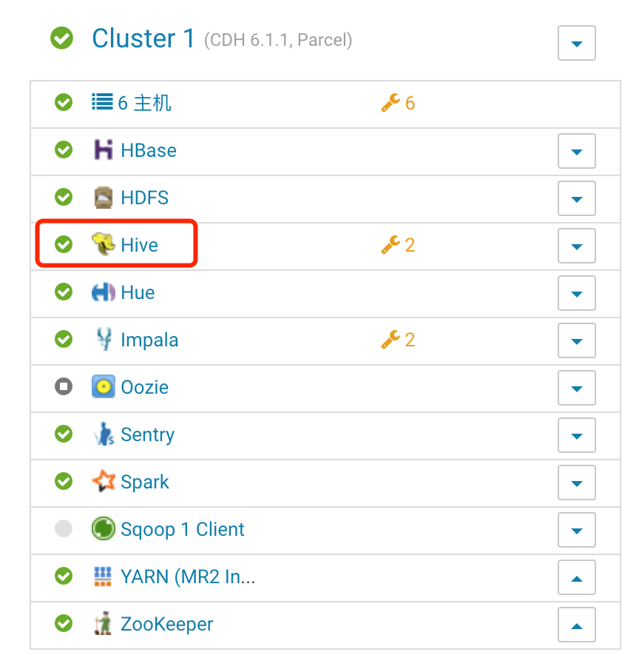Click the stopped status icon beside Oozie

63,387
